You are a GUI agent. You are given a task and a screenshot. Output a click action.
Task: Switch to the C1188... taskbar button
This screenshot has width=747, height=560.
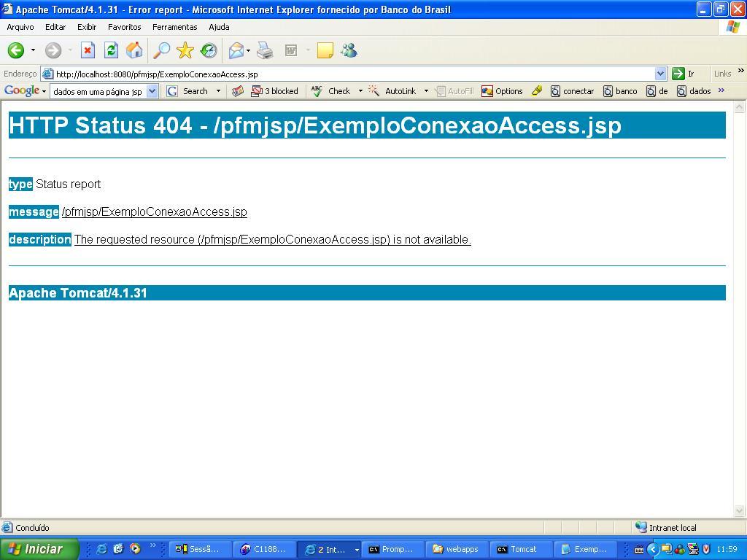click(x=263, y=550)
